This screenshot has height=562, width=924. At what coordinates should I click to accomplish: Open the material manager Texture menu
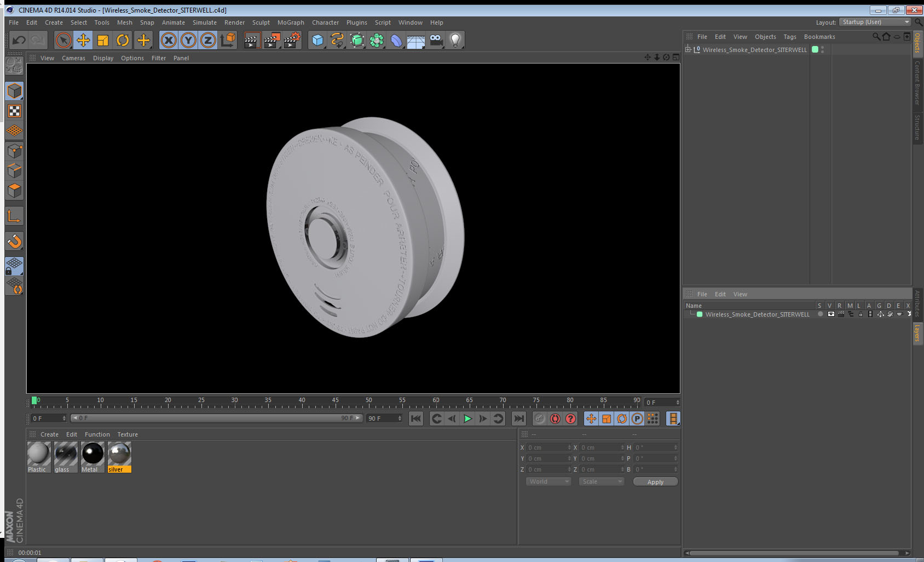(128, 434)
